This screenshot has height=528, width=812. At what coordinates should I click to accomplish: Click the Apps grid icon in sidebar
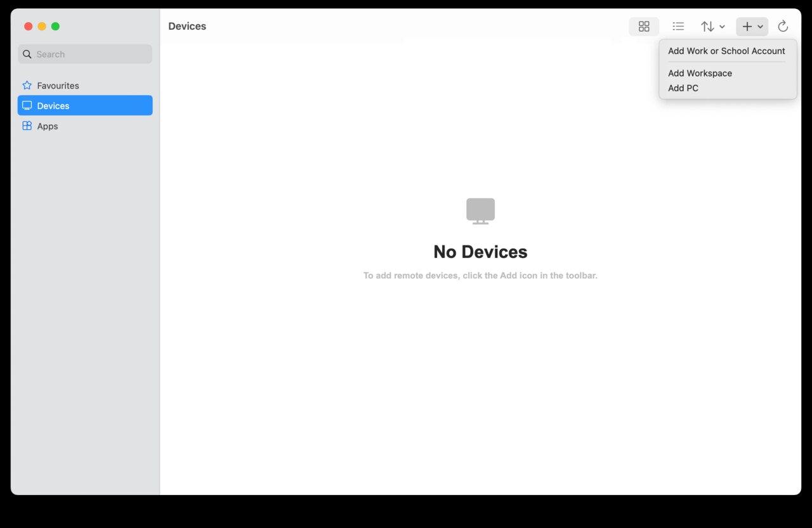click(x=27, y=126)
